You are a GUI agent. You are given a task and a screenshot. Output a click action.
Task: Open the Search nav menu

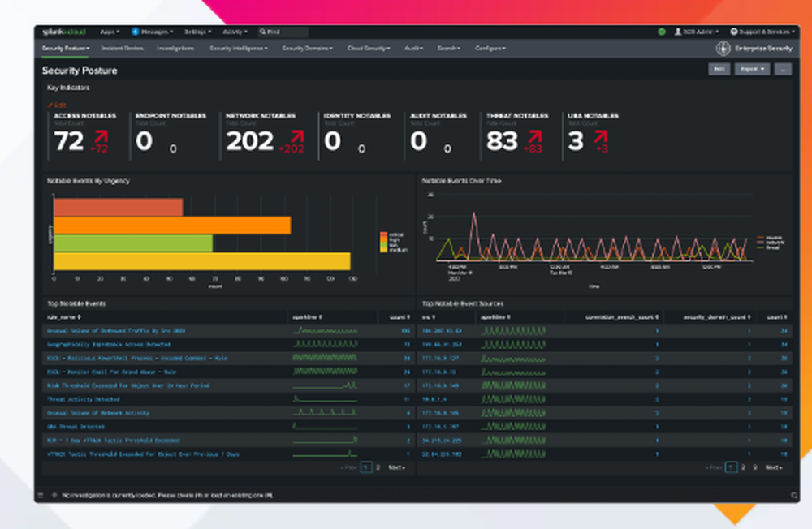(x=448, y=48)
